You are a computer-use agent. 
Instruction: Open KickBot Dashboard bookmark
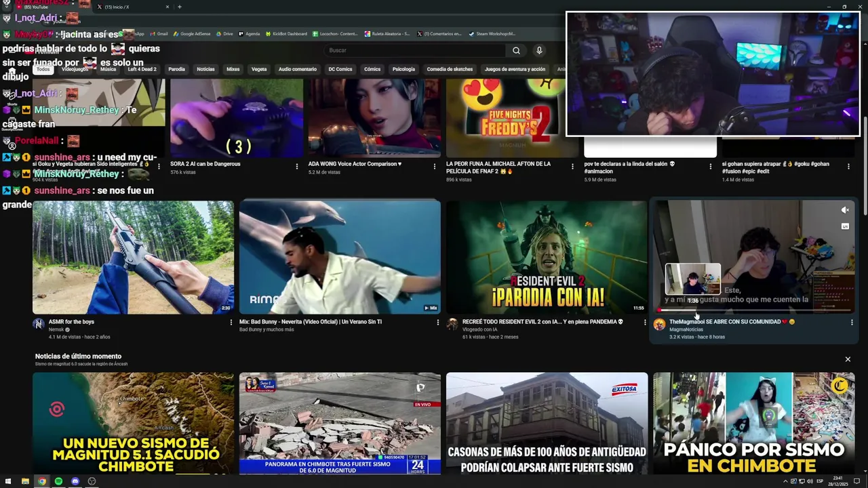[x=286, y=34]
